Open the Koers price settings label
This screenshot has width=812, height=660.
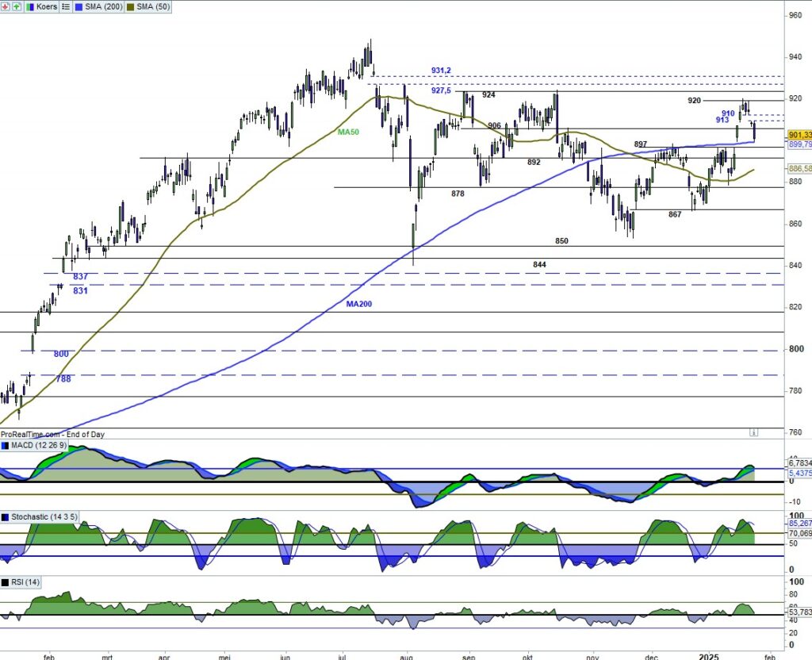(47, 6)
